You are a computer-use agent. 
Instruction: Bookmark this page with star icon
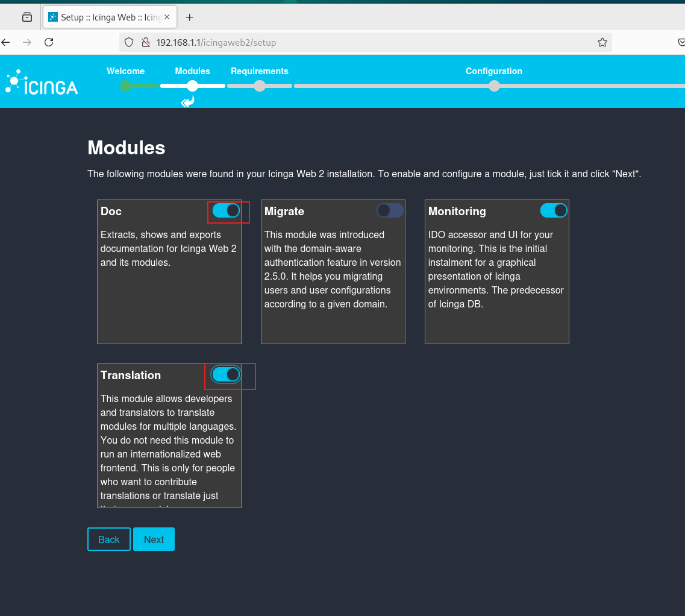click(x=602, y=42)
